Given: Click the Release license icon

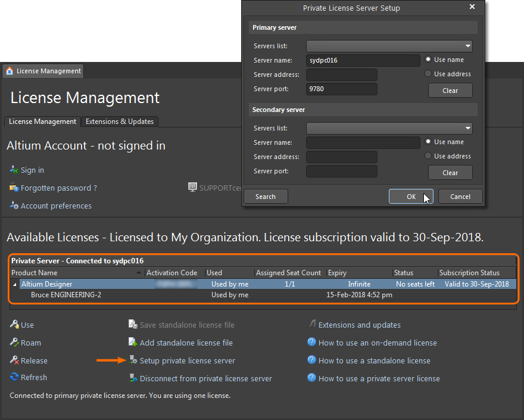Looking at the screenshot, I should point(14,360).
